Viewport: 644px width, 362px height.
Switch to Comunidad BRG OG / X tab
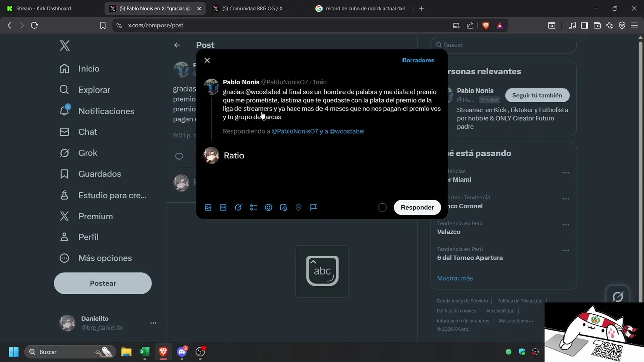tap(257, 8)
